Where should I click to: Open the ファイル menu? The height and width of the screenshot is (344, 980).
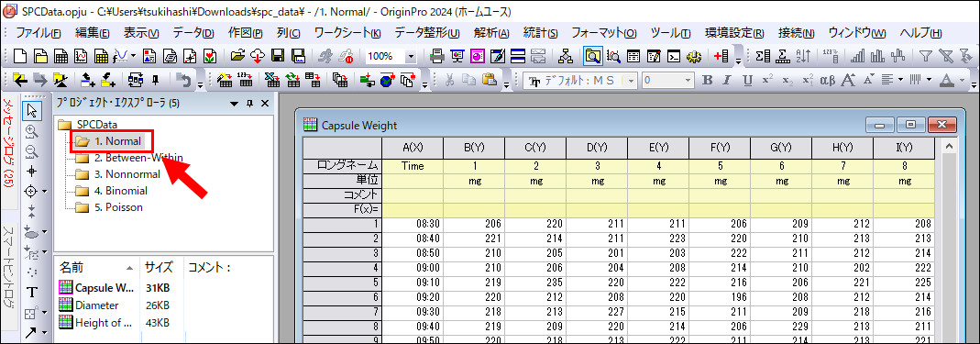[x=39, y=33]
